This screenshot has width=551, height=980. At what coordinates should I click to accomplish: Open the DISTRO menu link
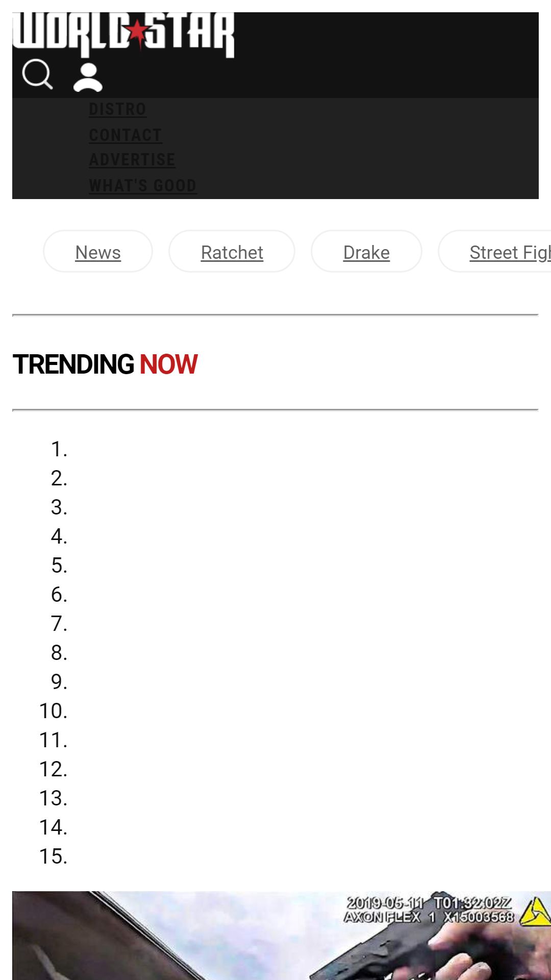pos(117,109)
